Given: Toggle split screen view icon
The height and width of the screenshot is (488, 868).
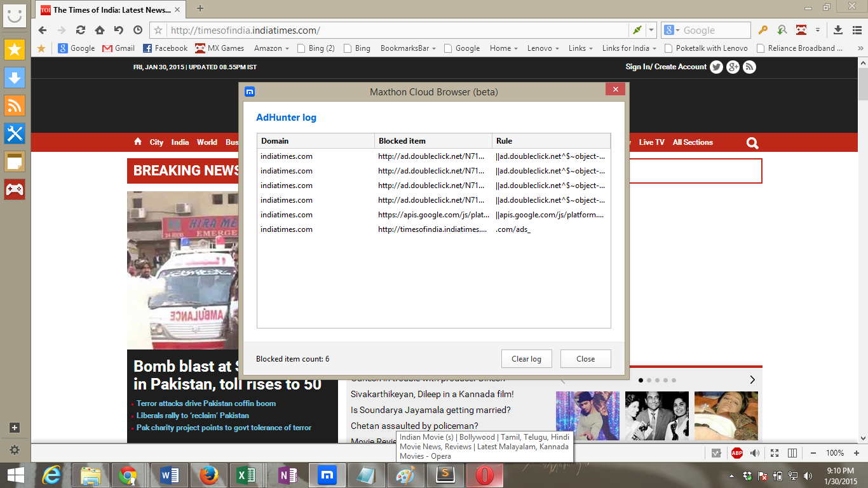Looking at the screenshot, I should [x=792, y=453].
